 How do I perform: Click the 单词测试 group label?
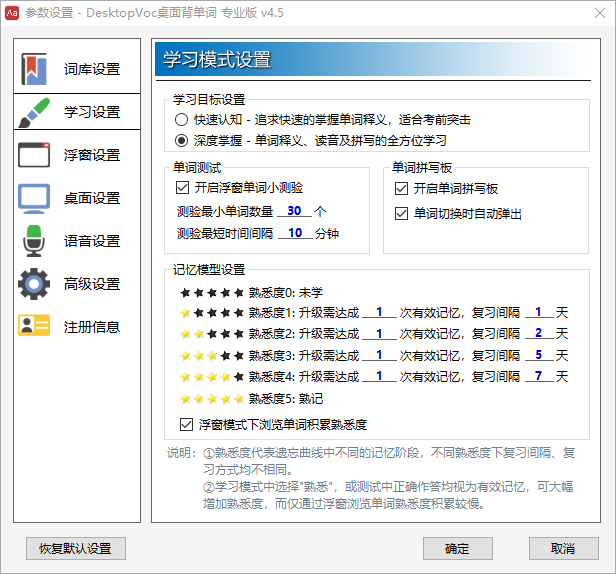pyautogui.click(x=197, y=167)
